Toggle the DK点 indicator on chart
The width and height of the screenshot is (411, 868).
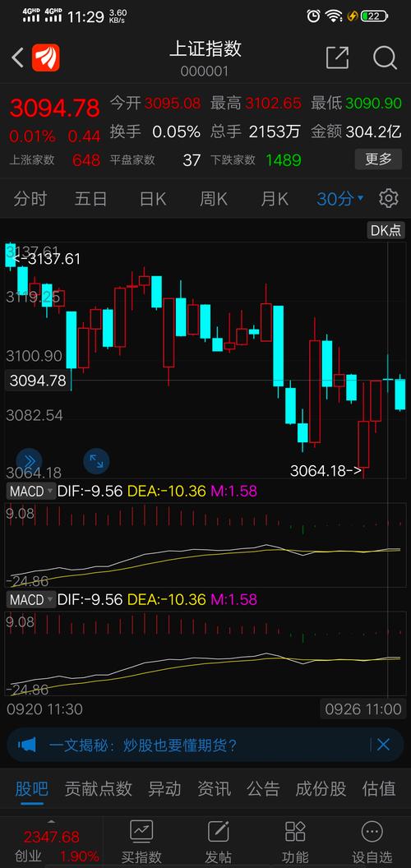(386, 230)
